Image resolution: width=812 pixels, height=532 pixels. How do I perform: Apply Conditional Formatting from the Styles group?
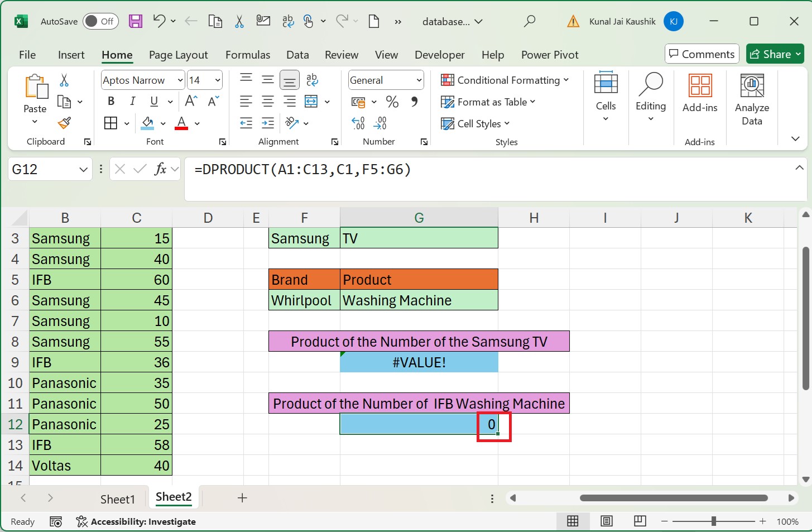[x=504, y=80]
